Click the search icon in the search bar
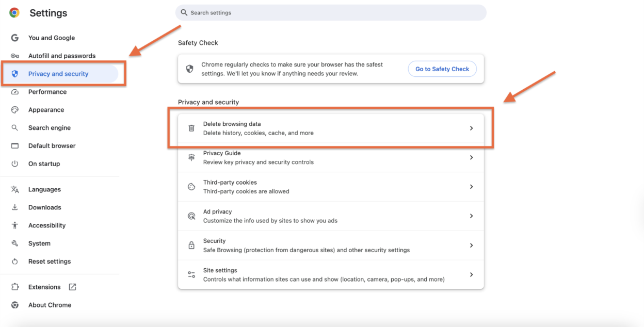Screen dimensions: 644x327 184,12
